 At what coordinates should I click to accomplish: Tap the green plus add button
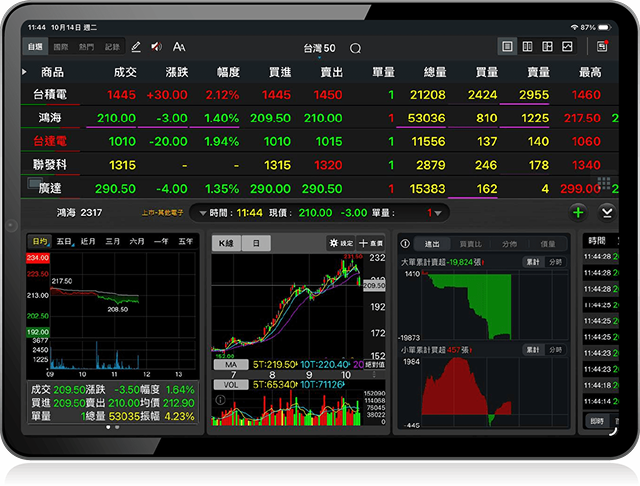[578, 213]
